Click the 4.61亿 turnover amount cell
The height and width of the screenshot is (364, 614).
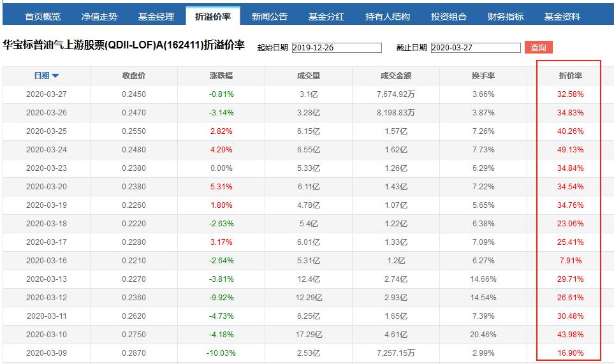[x=396, y=335]
